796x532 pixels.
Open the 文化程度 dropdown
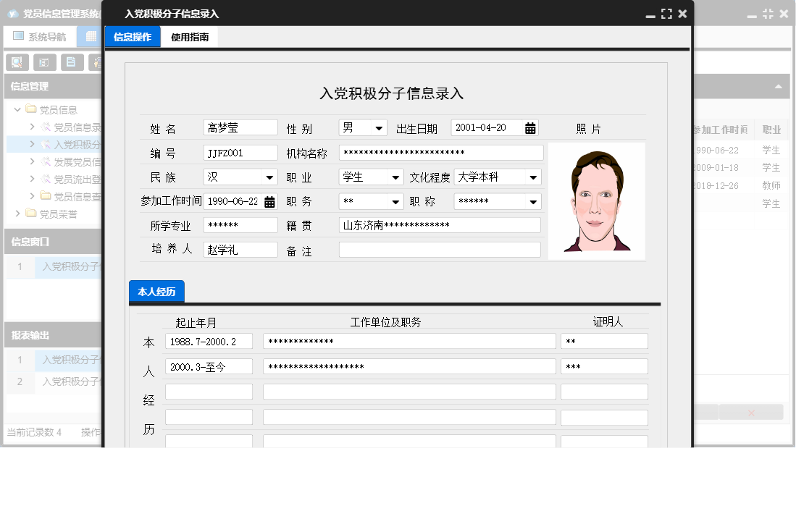(533, 177)
